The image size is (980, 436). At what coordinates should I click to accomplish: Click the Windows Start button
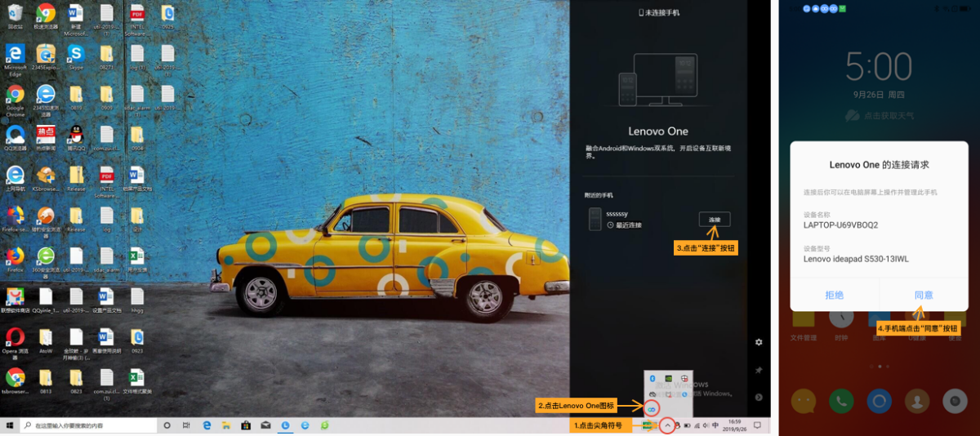tap(10, 425)
